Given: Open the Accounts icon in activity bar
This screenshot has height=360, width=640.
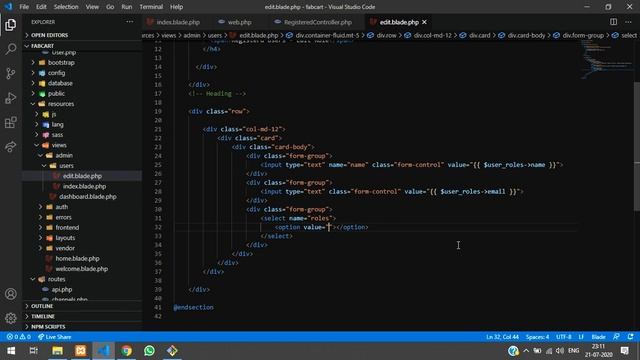Looking at the screenshot, I should (x=11, y=294).
